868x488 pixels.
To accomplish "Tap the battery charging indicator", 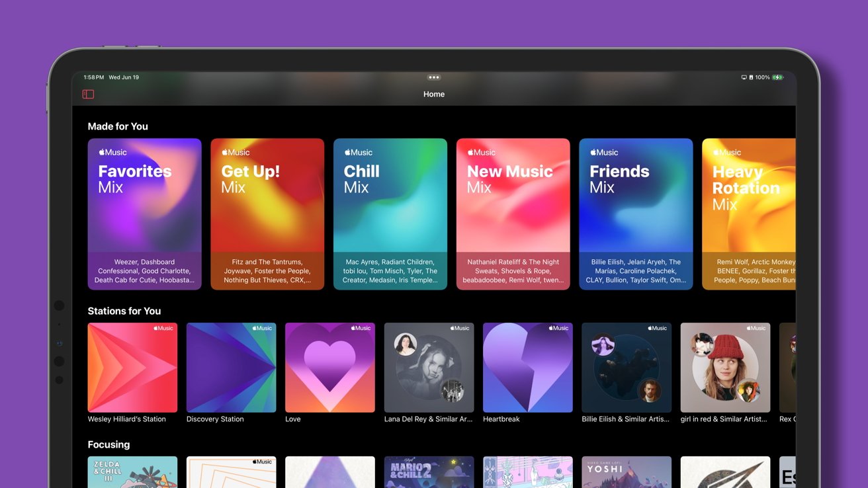I will point(778,77).
